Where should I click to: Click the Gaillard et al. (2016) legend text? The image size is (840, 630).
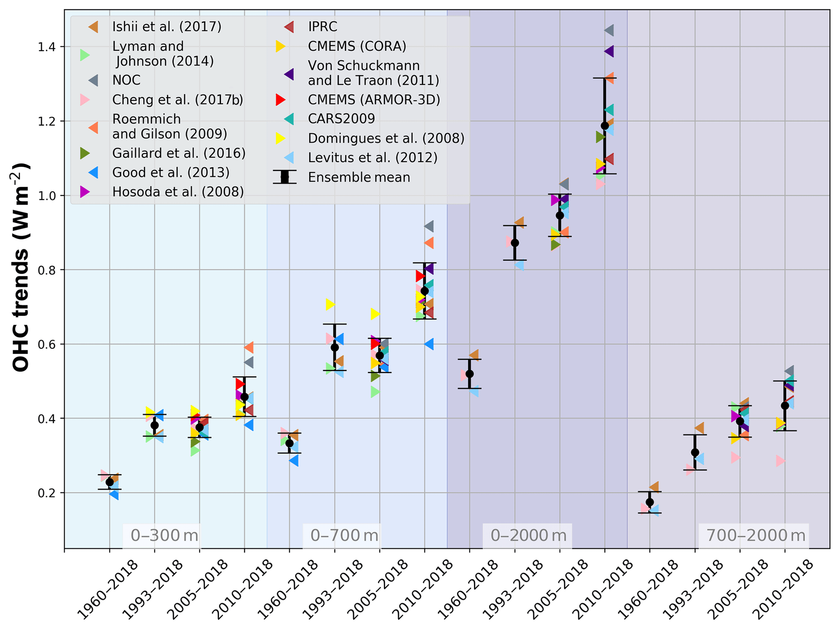[179, 153]
